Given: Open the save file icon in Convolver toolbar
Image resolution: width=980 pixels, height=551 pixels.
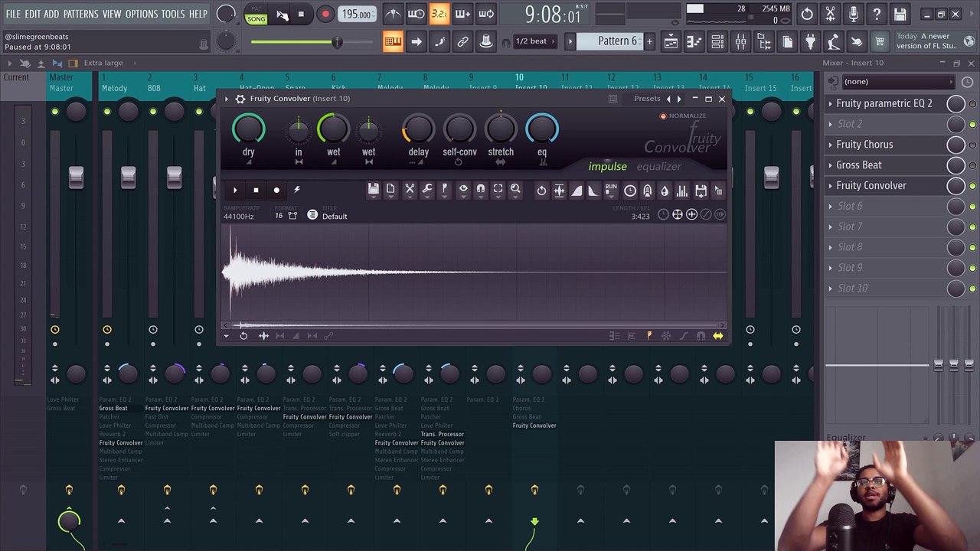Looking at the screenshot, I should coord(373,189).
